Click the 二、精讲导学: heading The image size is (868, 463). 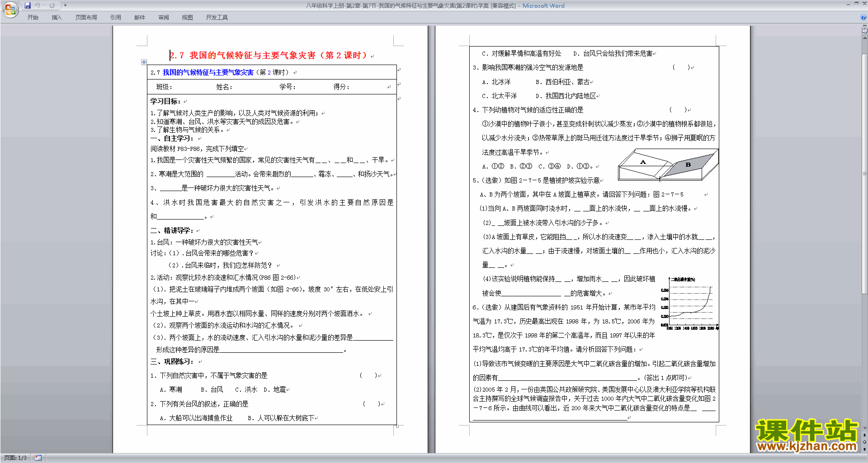[x=172, y=230]
